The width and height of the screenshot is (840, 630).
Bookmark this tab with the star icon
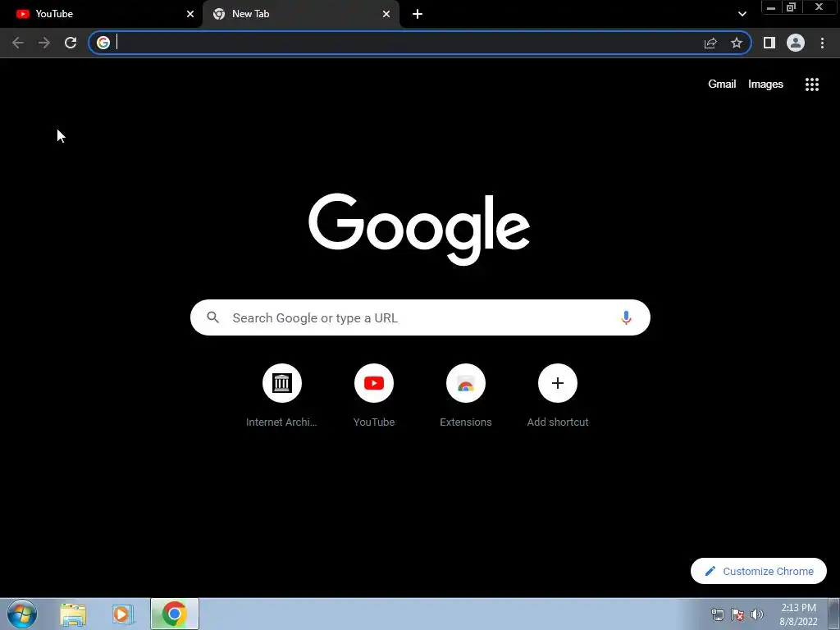737,43
